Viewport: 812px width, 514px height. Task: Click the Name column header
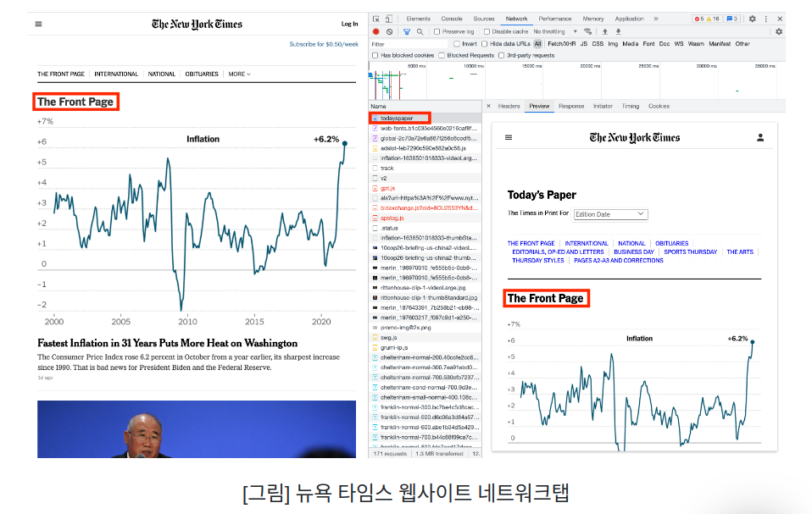point(425,106)
